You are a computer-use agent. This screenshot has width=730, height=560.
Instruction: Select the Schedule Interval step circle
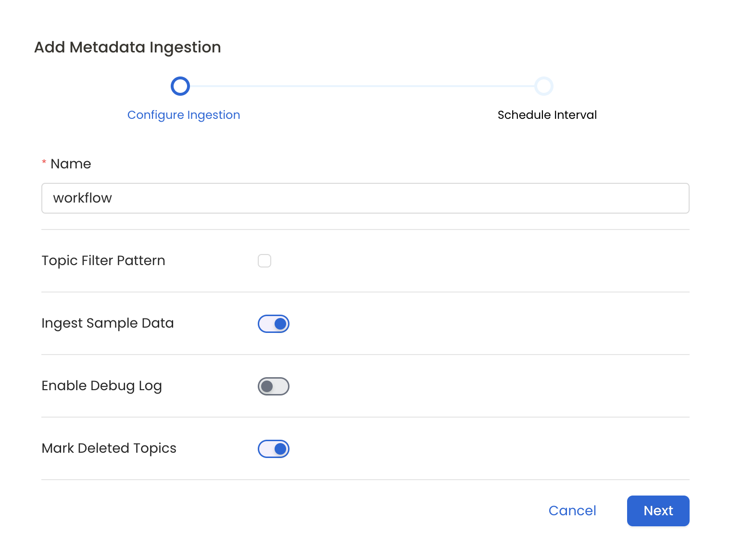click(x=544, y=86)
